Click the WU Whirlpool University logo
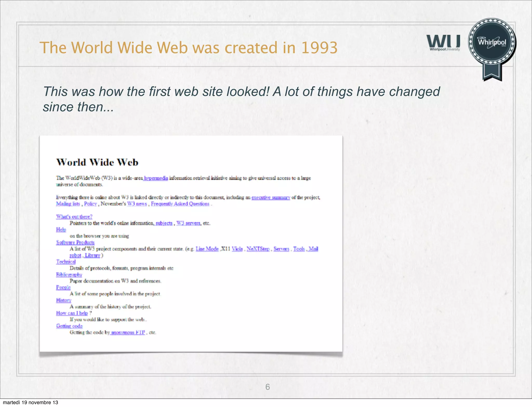 pos(443,43)
